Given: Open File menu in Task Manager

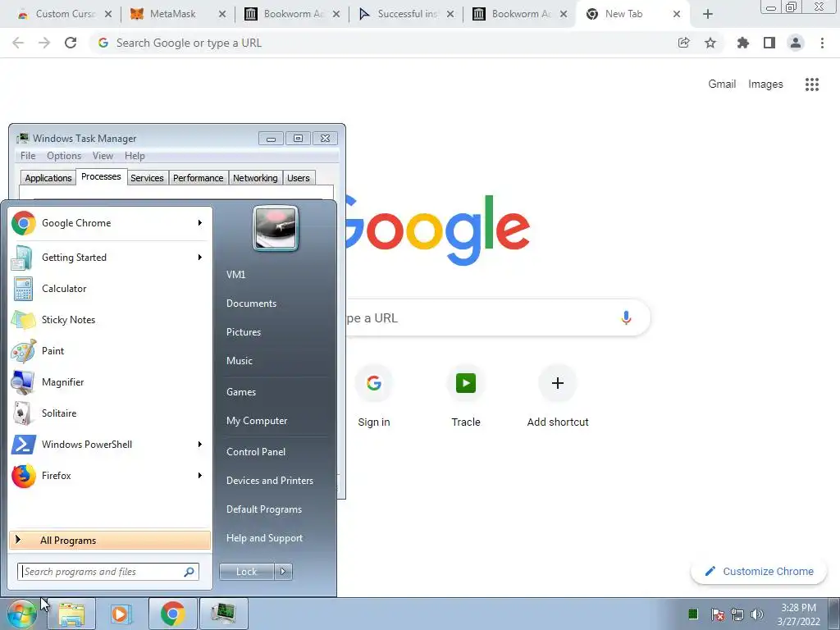Looking at the screenshot, I should click(x=28, y=156).
